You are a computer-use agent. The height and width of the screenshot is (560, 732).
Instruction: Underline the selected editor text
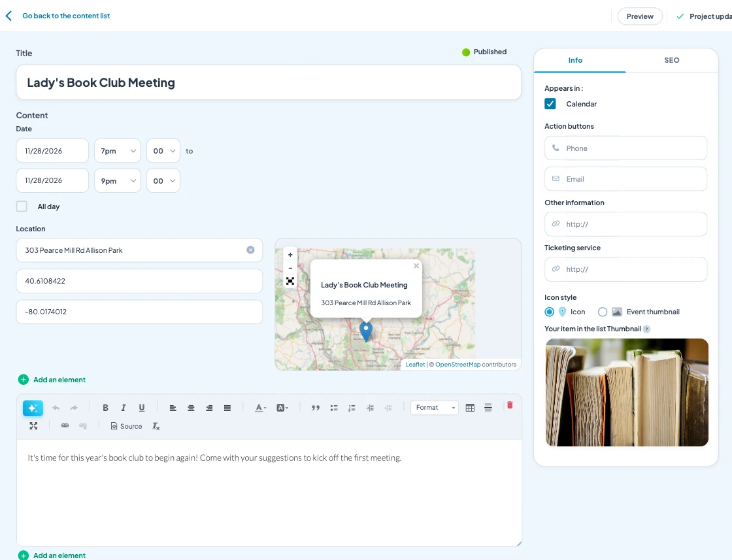pyautogui.click(x=141, y=408)
